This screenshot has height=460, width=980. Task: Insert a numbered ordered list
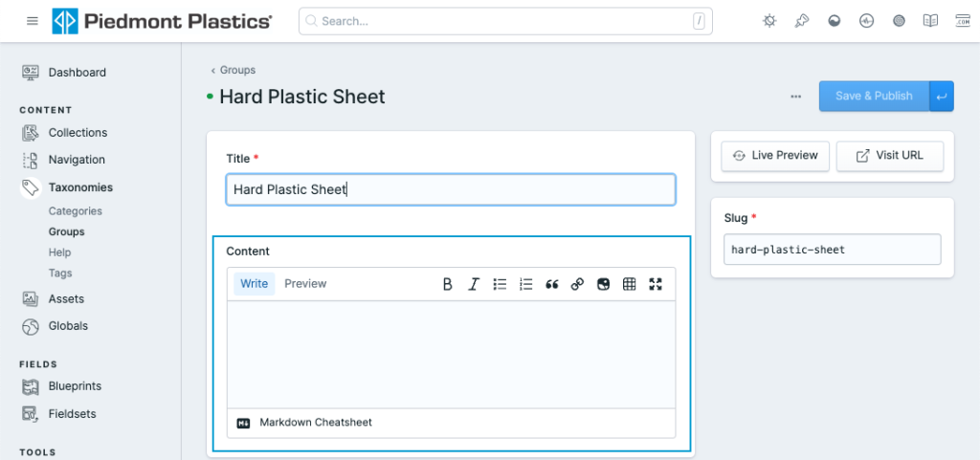[x=525, y=285]
